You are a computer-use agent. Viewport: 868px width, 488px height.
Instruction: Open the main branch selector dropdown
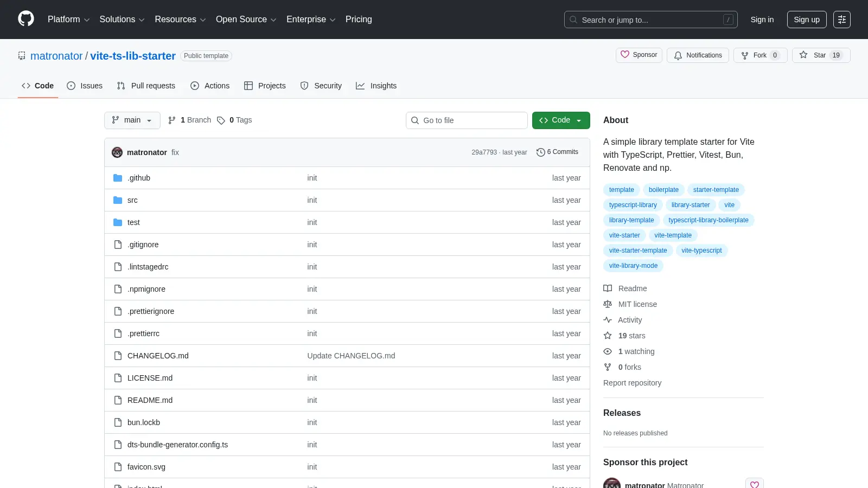point(132,120)
